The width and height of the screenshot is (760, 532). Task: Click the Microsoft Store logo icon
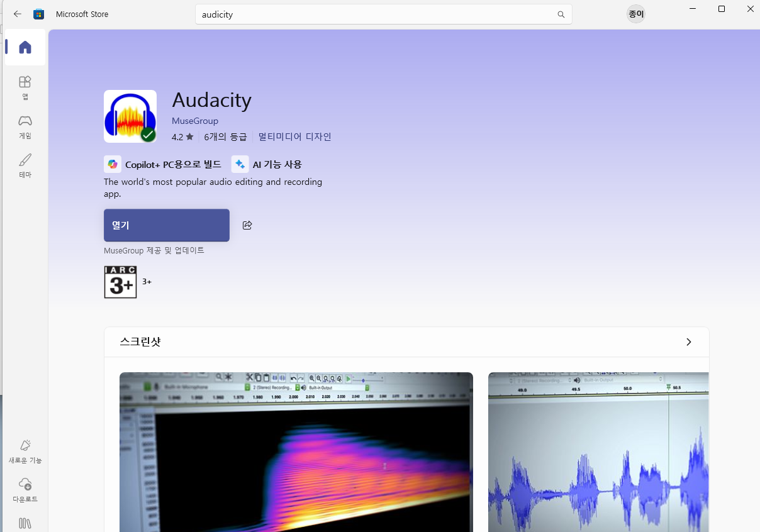coord(39,14)
